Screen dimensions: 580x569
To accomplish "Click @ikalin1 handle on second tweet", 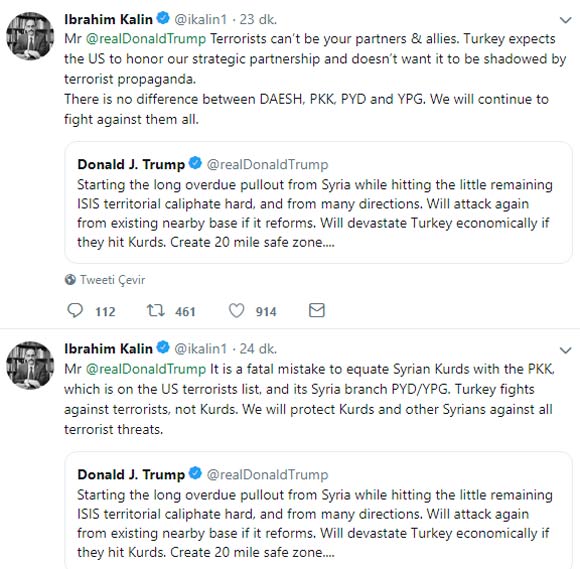I will [200, 349].
